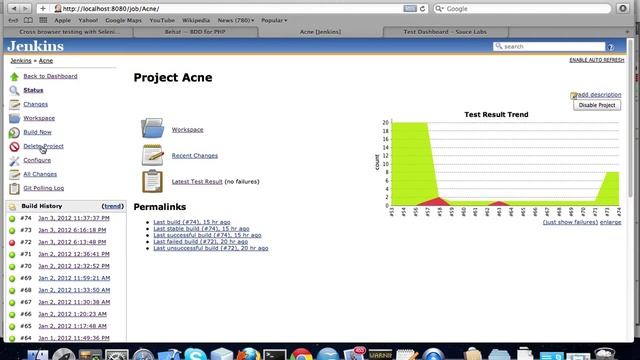
Task: Click the Jenkins search field
Action: click(549, 47)
